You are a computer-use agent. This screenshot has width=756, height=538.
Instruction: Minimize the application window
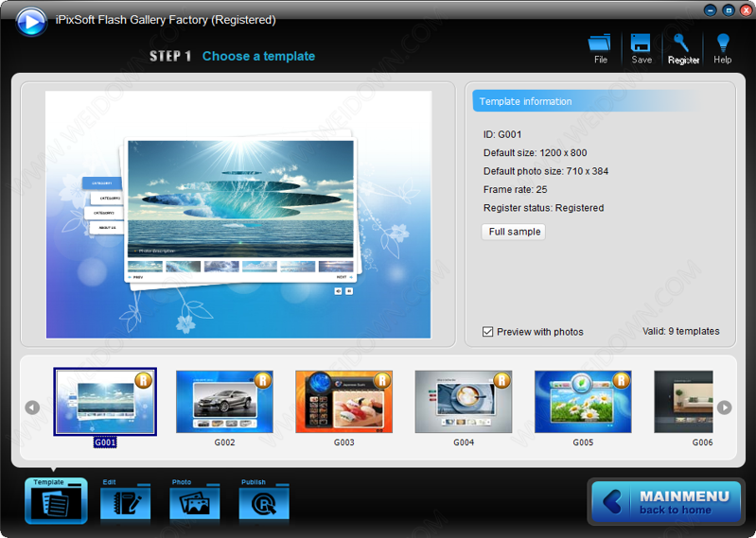pyautogui.click(x=710, y=10)
